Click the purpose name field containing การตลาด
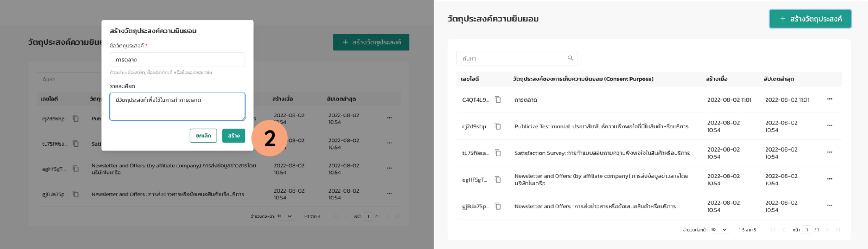 pos(177,60)
